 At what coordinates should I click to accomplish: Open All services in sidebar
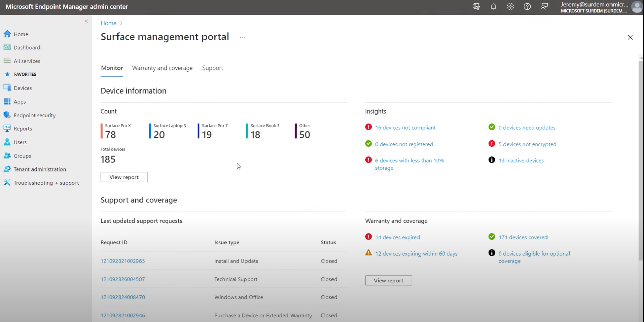[27, 61]
